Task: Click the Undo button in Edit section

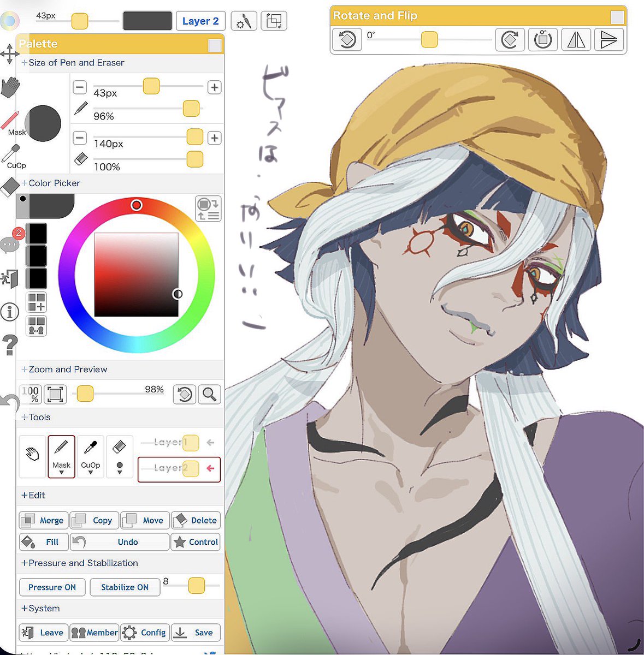Action: click(120, 542)
